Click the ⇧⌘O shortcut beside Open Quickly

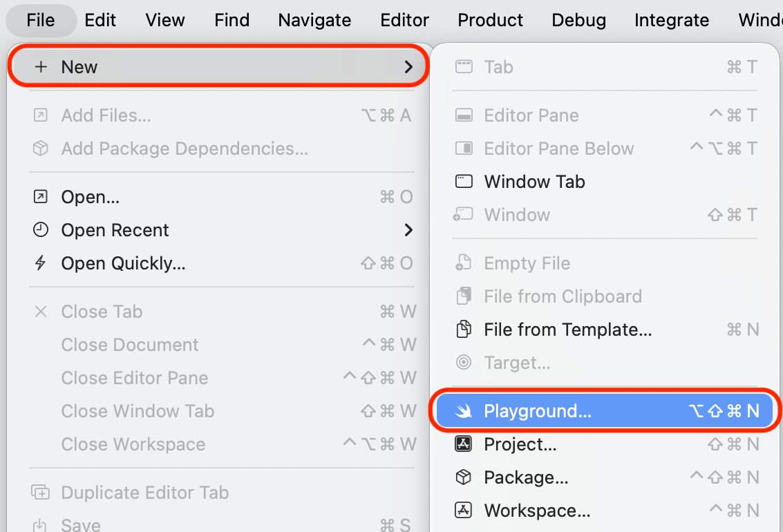tap(387, 263)
